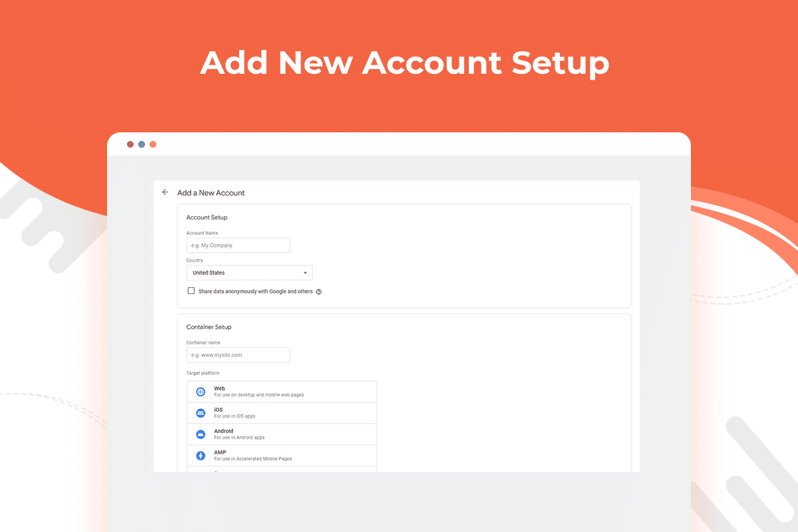
Task: Choose Web as the target platform
Action: [x=281, y=391]
